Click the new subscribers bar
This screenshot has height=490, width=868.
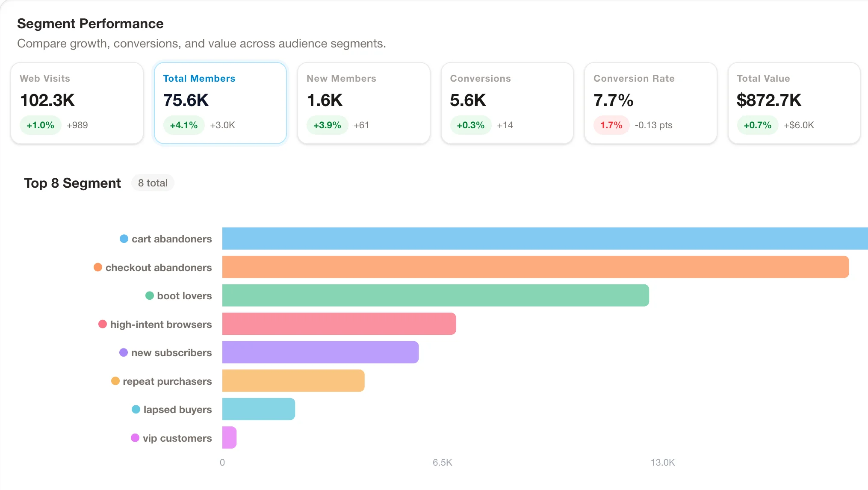(x=321, y=352)
